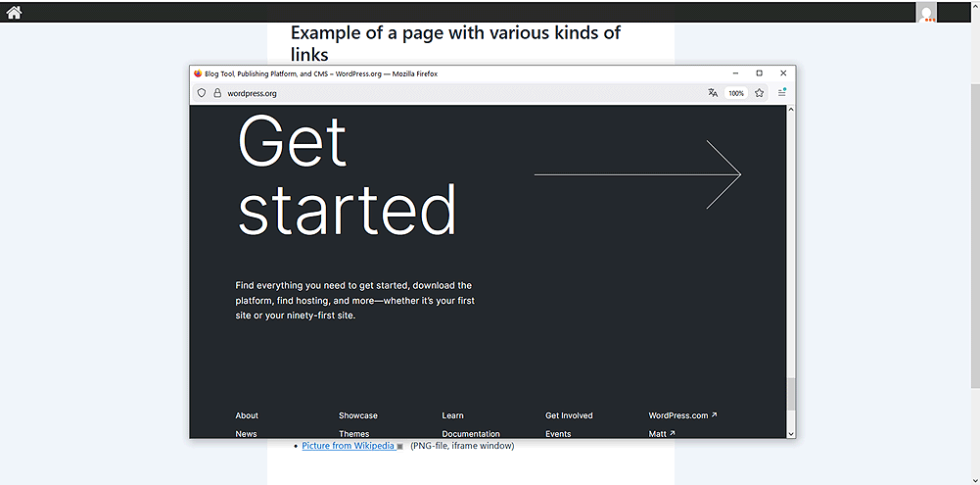980x485 pixels.
Task: Click the 'Find everything you need' paragraph
Action: point(355,301)
